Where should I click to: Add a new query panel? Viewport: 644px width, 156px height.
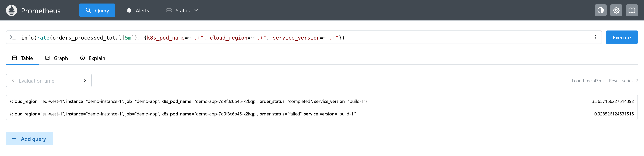pos(30,139)
